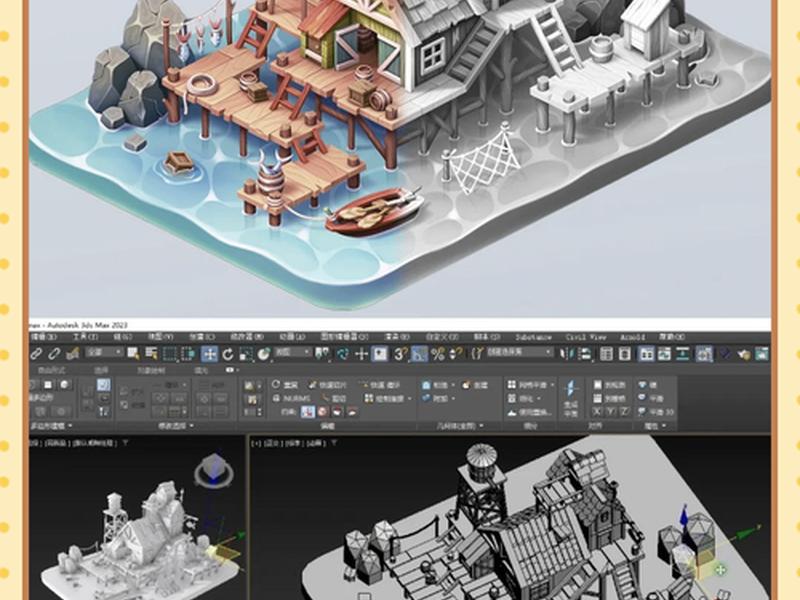Choose the Rectangular Selection Region tool
Viewport: 800px width, 600px height.
tap(169, 353)
